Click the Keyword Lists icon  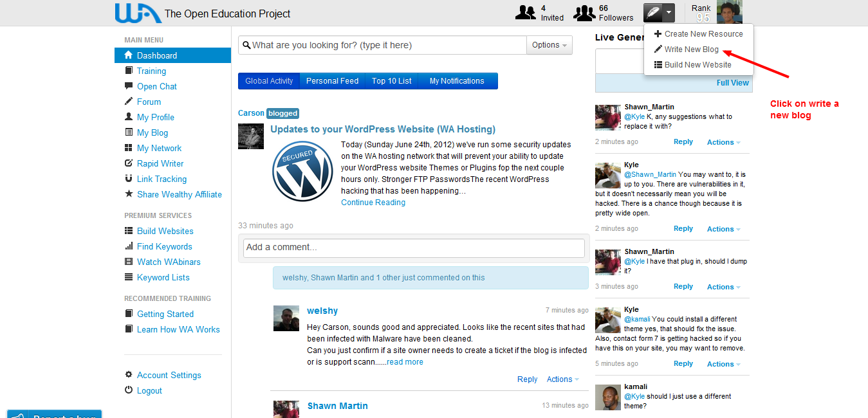click(x=129, y=277)
